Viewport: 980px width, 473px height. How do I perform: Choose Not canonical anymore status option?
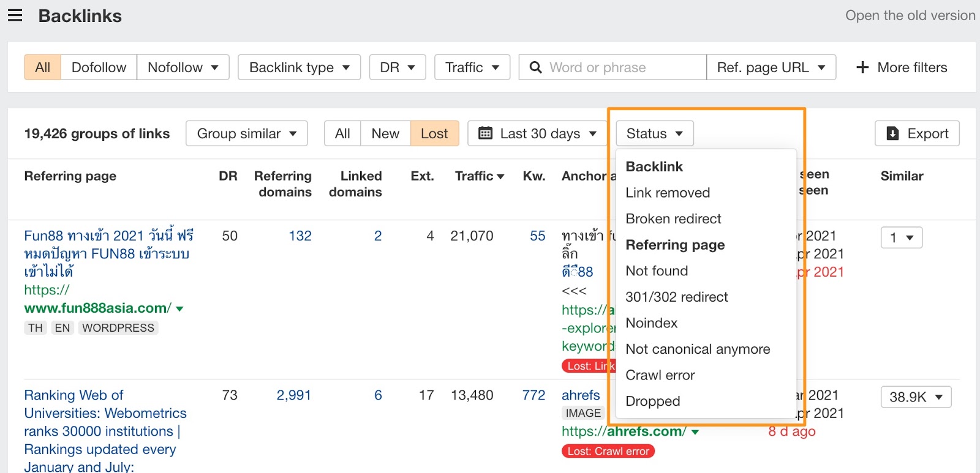tap(698, 349)
